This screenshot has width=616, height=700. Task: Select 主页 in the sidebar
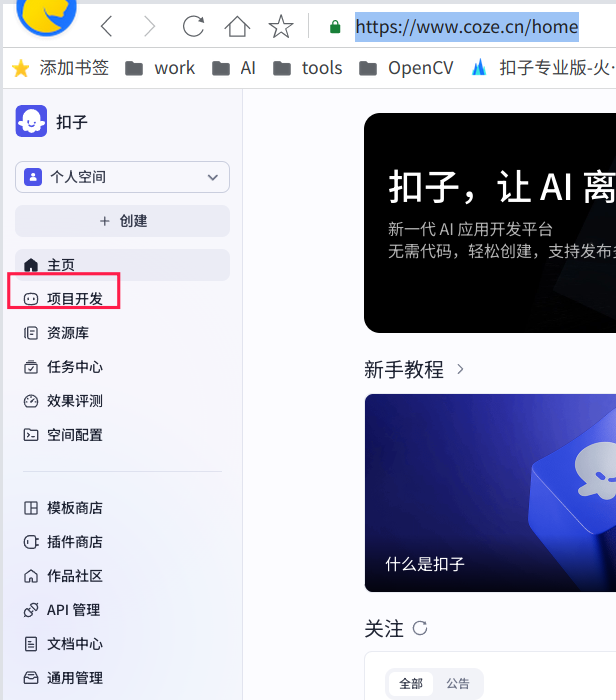122,265
